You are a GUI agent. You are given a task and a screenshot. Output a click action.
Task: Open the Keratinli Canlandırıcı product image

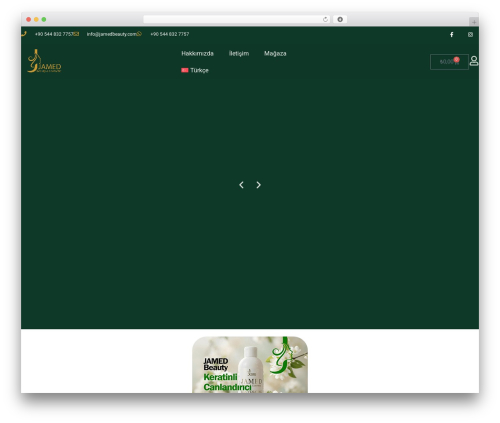[x=250, y=365]
